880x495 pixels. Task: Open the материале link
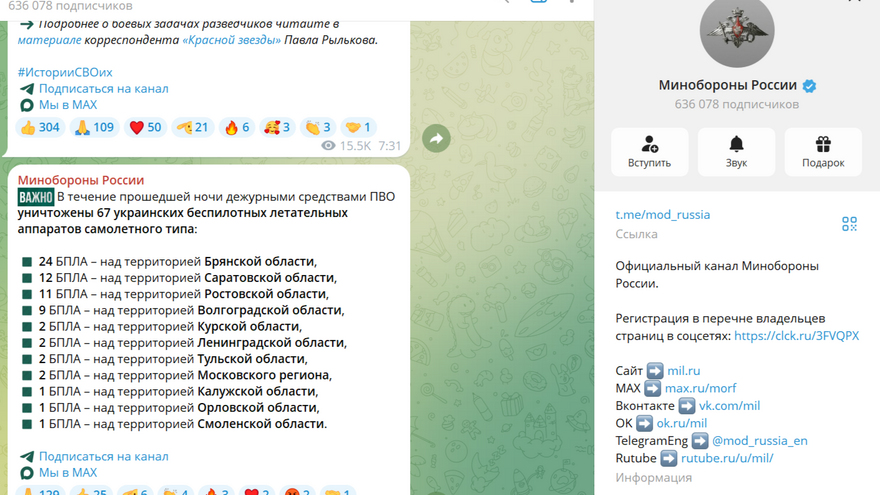point(49,40)
